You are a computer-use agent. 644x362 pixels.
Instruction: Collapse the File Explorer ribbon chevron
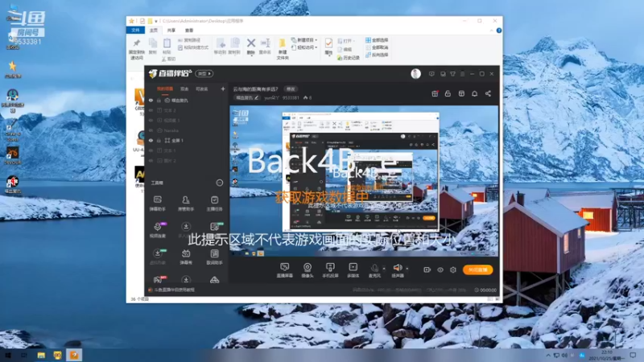click(x=492, y=31)
